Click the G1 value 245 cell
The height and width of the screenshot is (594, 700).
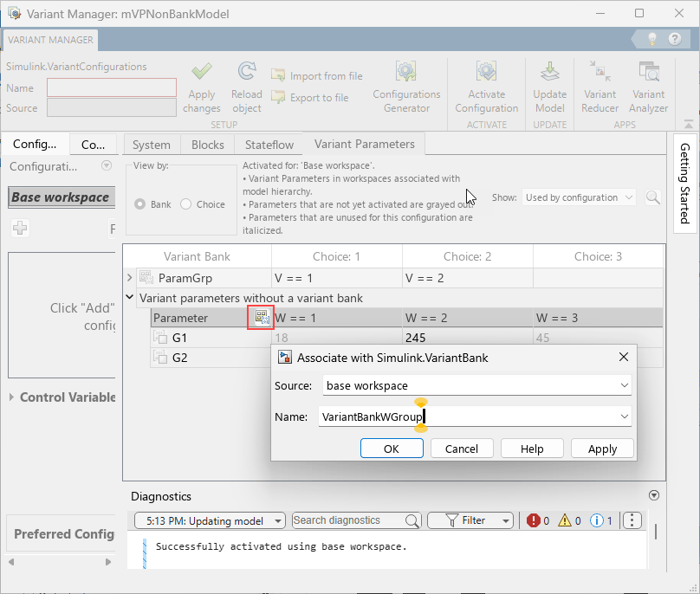468,338
